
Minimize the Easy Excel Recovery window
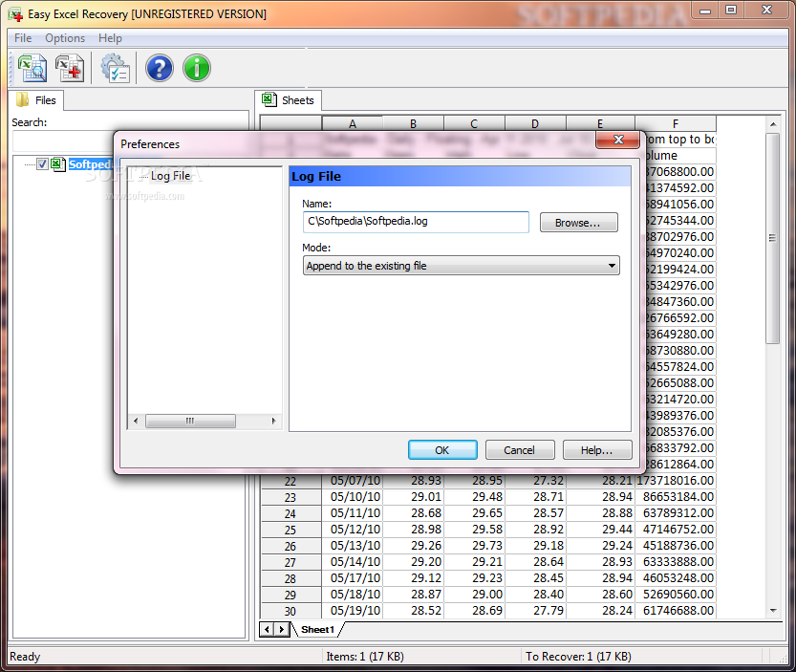(705, 10)
